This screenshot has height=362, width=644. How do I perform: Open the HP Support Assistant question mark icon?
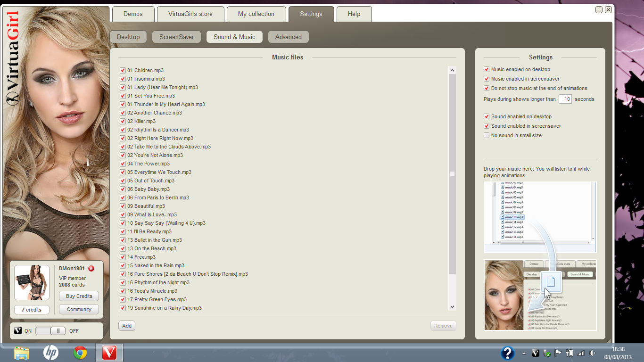(x=507, y=353)
